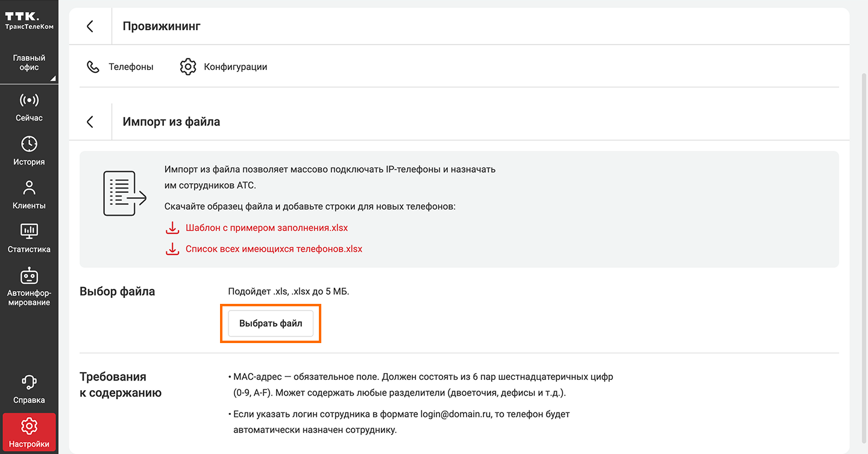Open the Клиенты person icon
This screenshot has width=868, height=454.
click(x=29, y=188)
